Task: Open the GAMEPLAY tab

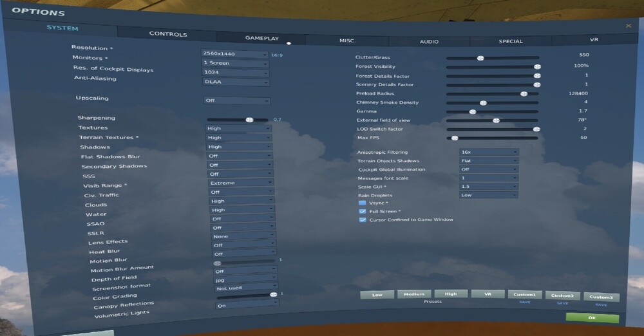Action: pos(261,38)
